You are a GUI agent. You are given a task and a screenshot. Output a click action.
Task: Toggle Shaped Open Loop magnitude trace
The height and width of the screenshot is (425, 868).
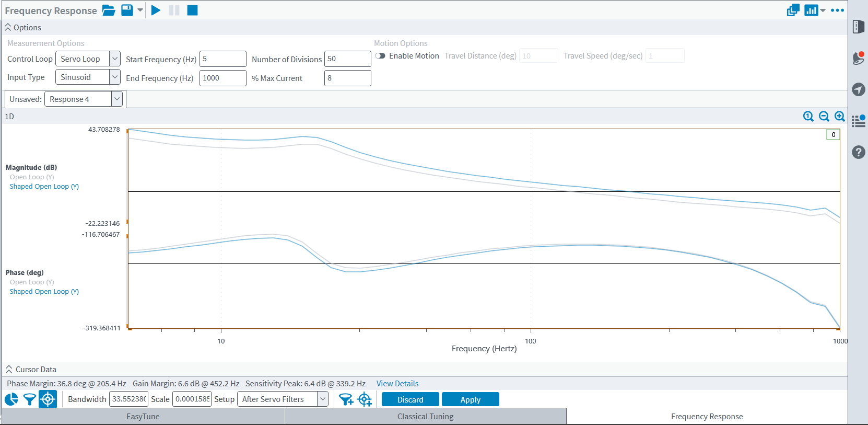point(44,187)
